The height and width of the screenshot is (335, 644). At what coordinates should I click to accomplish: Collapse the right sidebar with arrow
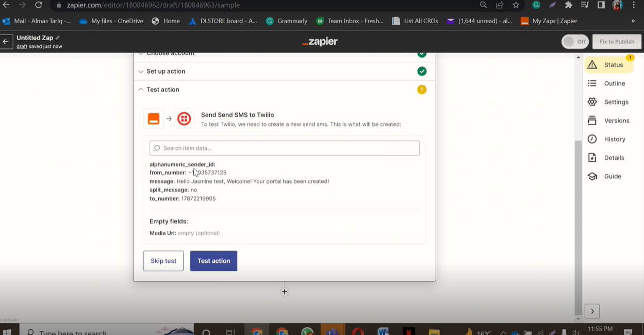point(592,311)
